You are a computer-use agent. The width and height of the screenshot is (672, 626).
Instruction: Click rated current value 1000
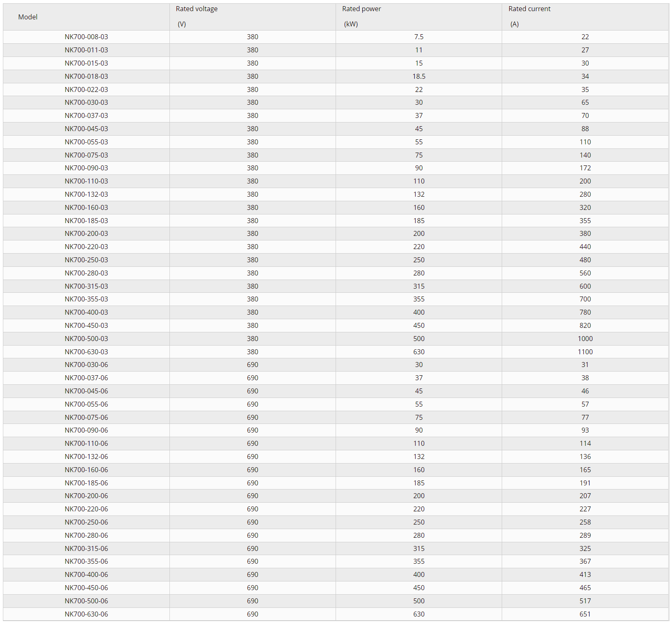coord(585,339)
